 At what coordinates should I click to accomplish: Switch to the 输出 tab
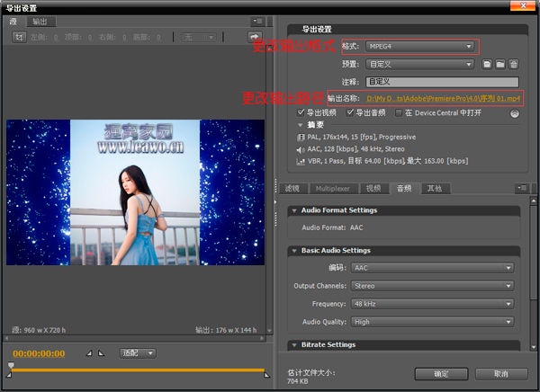pos(40,22)
